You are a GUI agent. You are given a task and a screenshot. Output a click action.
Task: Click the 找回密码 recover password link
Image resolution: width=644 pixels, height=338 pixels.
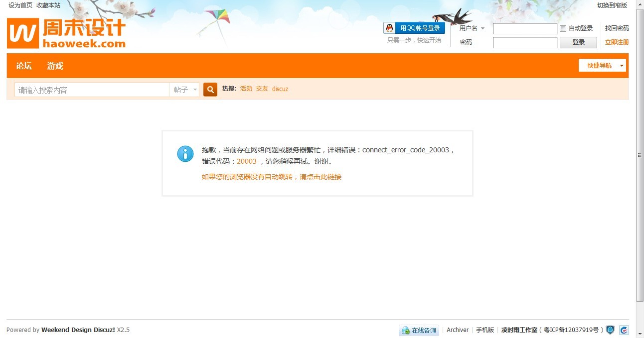pyautogui.click(x=617, y=28)
